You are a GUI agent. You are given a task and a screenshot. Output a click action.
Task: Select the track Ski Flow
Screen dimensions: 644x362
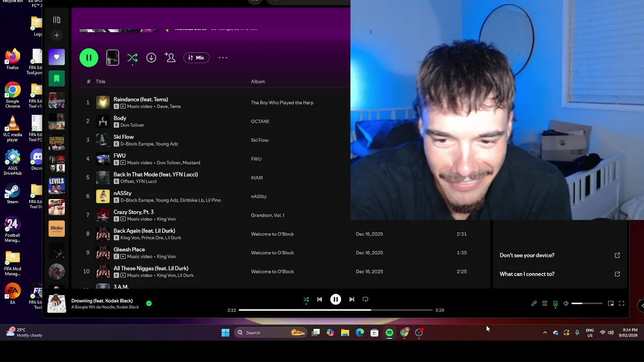coord(124,137)
